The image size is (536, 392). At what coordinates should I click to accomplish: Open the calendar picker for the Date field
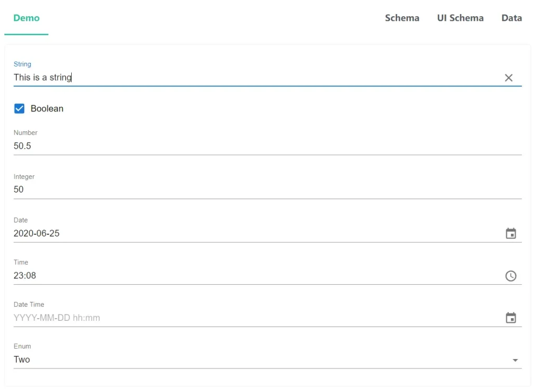510,233
